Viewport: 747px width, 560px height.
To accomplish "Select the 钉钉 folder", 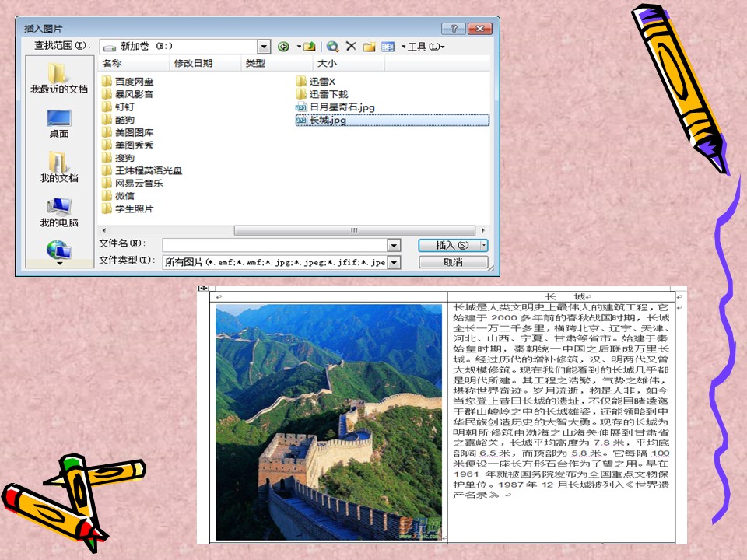I will click(118, 107).
